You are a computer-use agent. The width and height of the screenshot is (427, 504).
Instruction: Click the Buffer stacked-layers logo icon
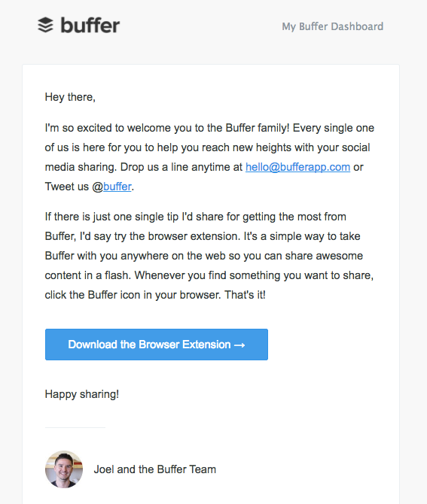click(x=45, y=25)
